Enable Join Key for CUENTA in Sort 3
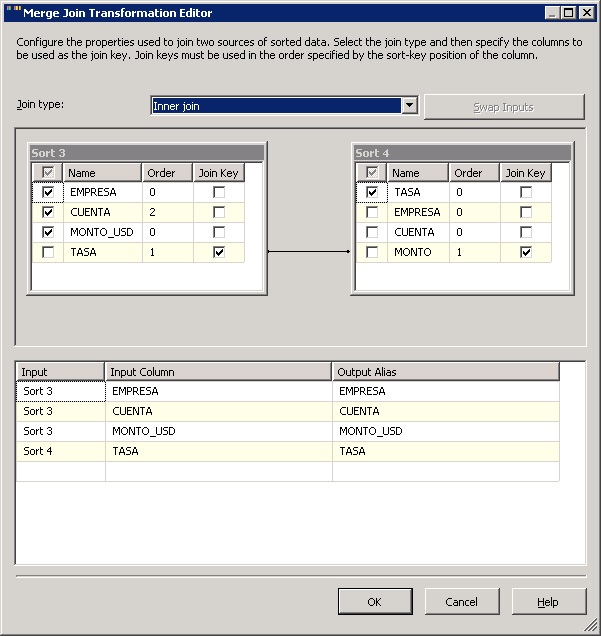 [x=219, y=212]
